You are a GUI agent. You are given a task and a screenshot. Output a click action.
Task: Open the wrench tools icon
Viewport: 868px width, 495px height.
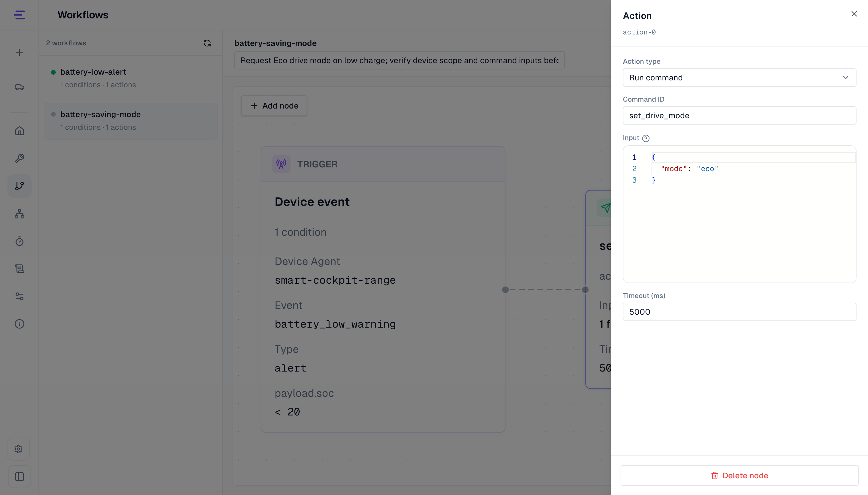(x=19, y=158)
